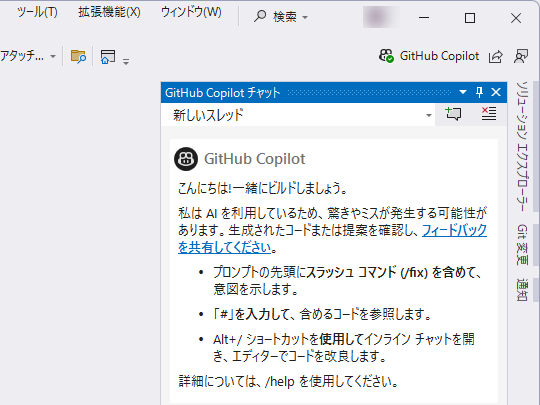Click the window home toolbar icon

pyautogui.click(x=108, y=56)
